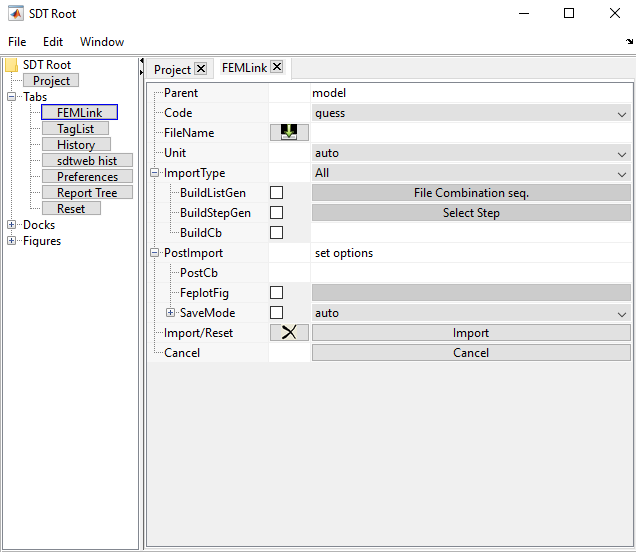Check the FeplotFig checkbox

277,293
